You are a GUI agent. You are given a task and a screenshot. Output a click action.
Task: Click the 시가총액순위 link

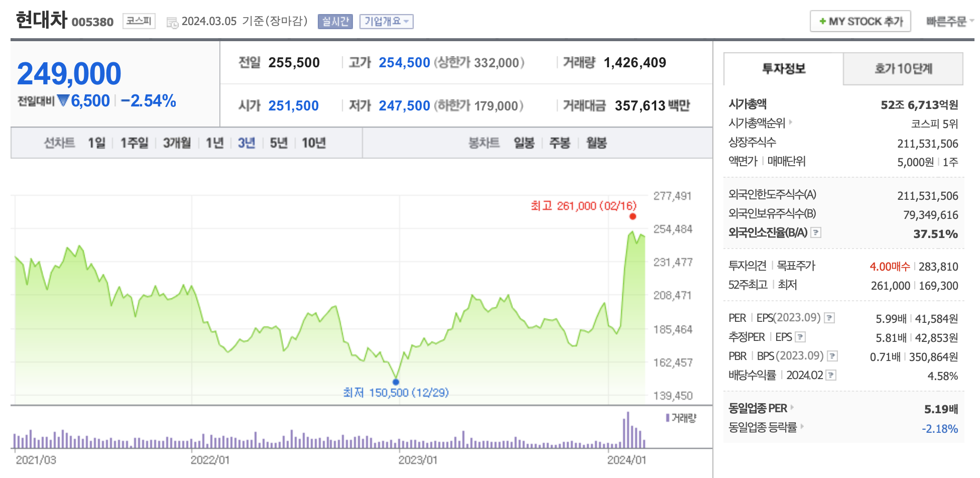pos(757,123)
